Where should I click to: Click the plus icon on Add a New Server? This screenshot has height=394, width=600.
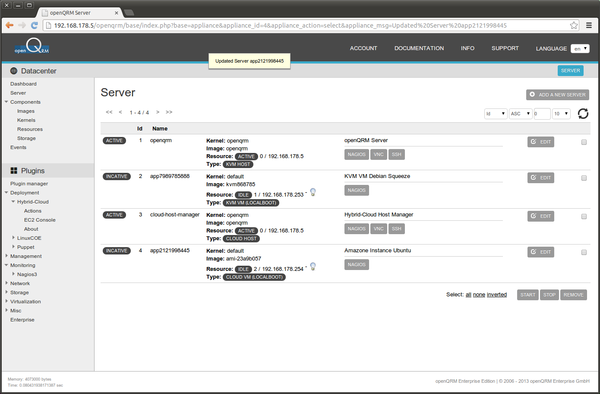click(532, 94)
